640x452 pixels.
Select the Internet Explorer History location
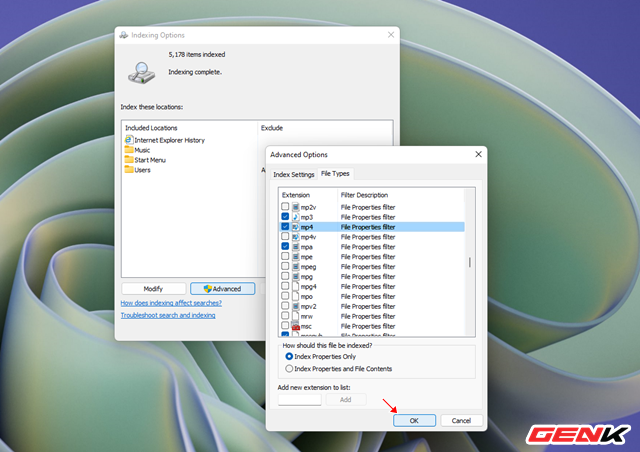(165, 140)
